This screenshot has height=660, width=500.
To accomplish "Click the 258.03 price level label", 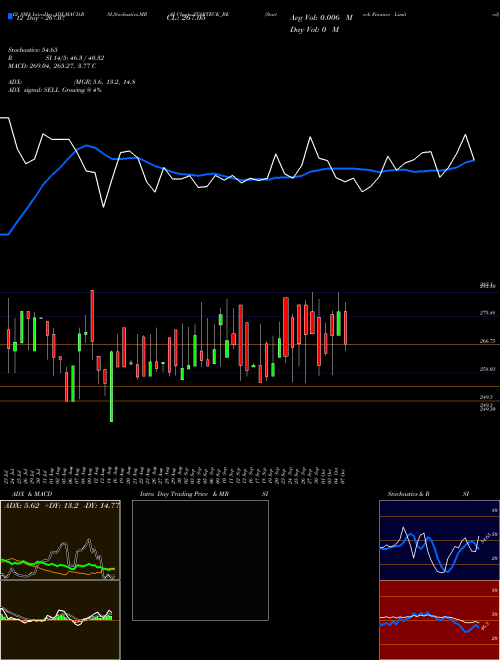I will [487, 369].
